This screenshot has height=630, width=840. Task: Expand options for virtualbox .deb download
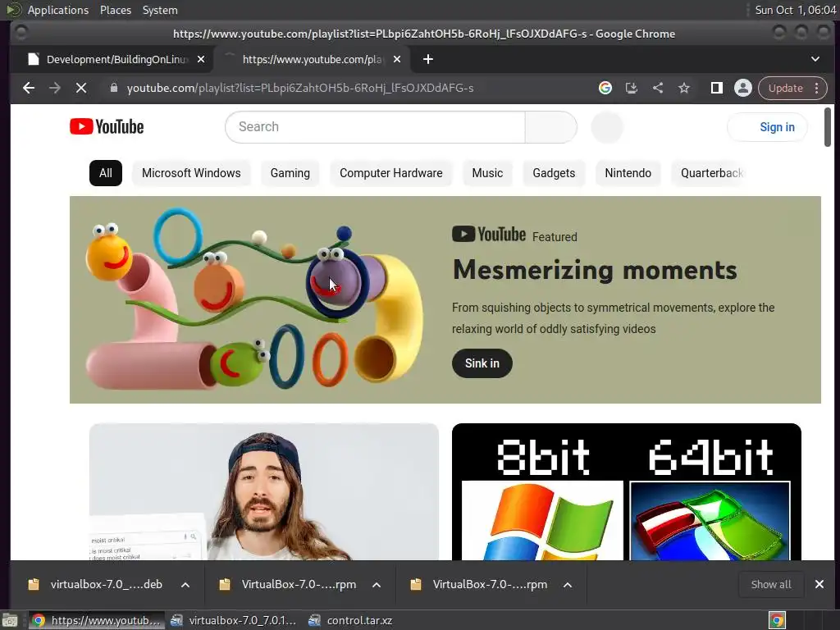(185, 584)
